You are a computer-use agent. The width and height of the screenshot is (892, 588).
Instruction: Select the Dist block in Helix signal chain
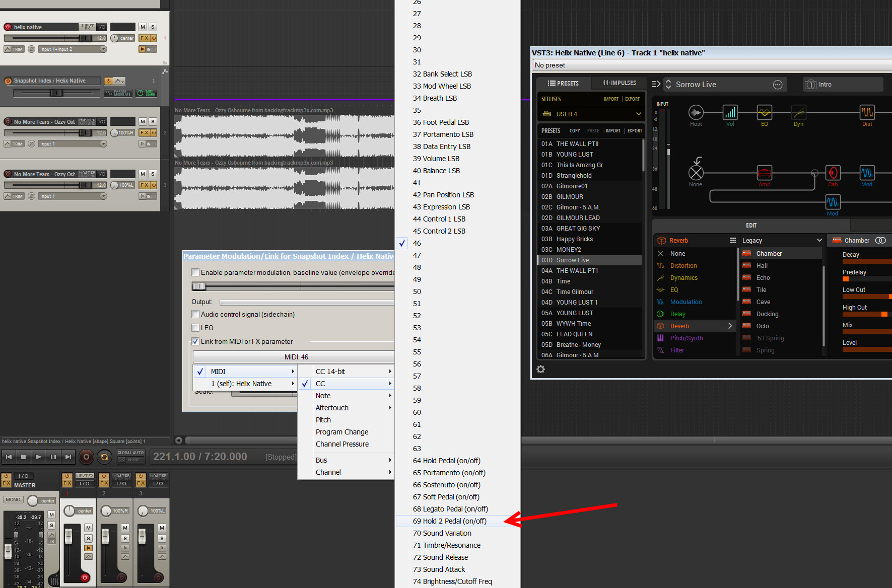[x=867, y=112]
